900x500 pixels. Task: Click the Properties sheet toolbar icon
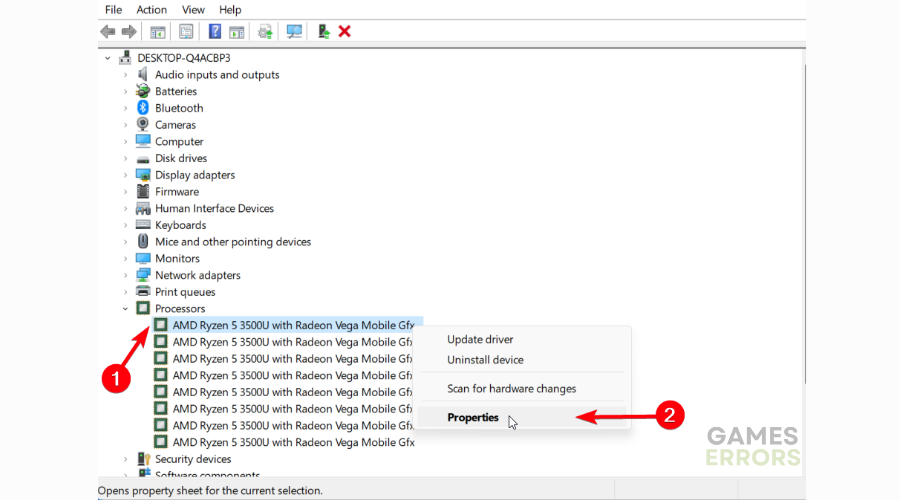[186, 32]
